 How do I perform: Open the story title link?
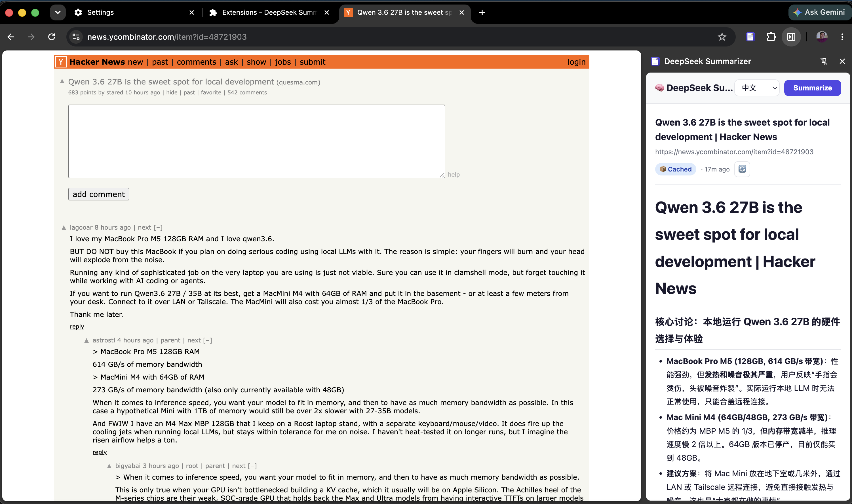[171, 82]
